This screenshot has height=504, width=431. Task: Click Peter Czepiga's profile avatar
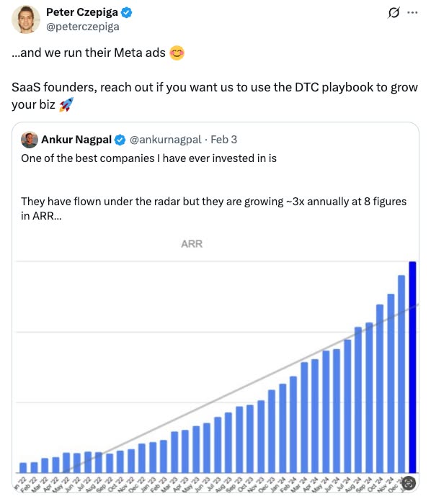coord(26,19)
